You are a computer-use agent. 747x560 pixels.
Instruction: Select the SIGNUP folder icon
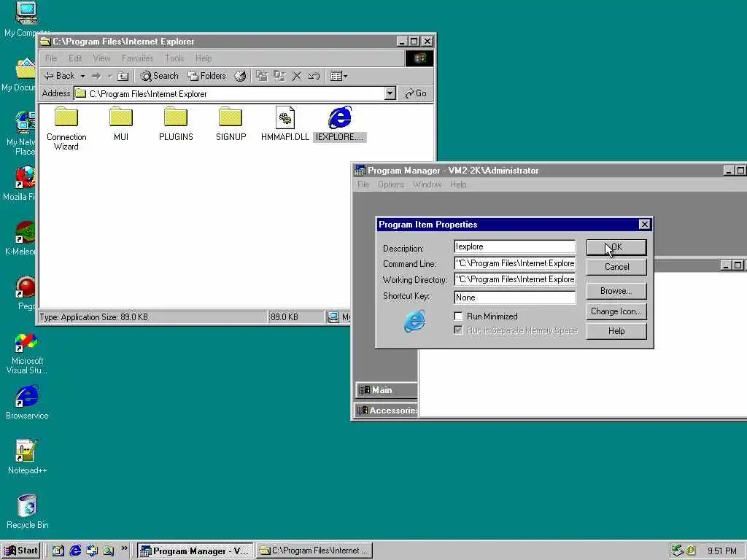pos(231,117)
